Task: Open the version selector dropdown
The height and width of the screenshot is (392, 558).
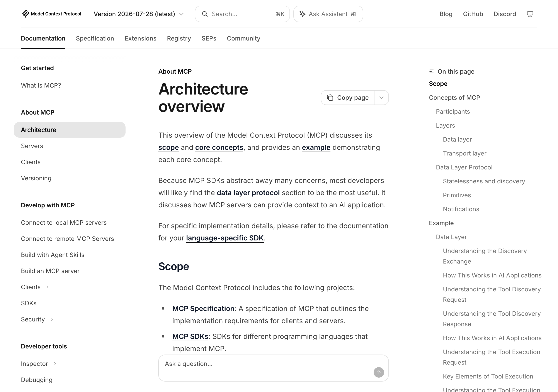Action: click(139, 14)
